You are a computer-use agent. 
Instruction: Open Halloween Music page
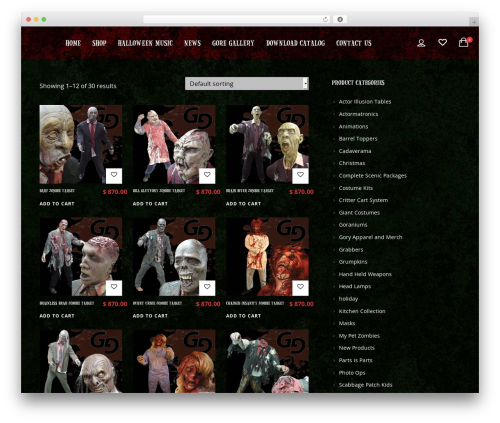pyautogui.click(x=145, y=43)
